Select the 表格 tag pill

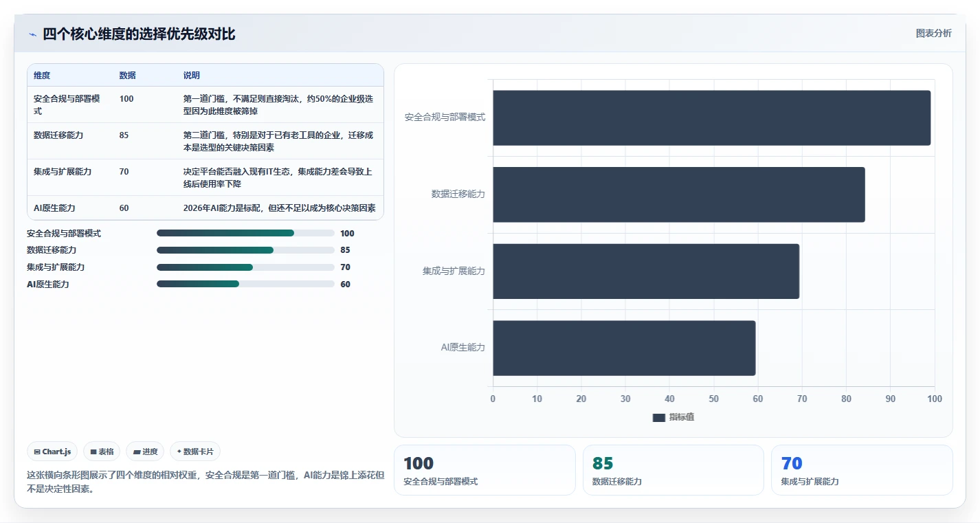(102, 452)
